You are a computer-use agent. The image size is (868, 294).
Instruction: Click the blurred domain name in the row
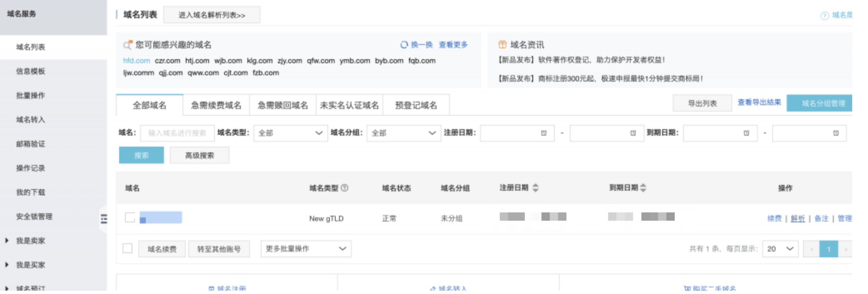pyautogui.click(x=161, y=217)
